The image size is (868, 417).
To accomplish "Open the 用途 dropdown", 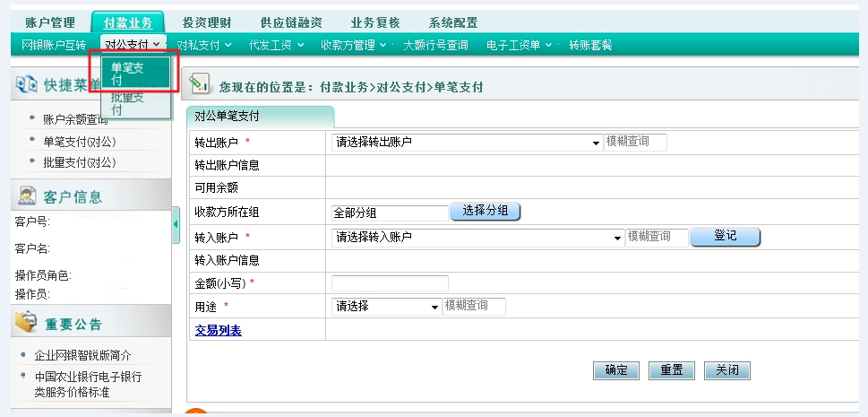I will tap(386, 307).
